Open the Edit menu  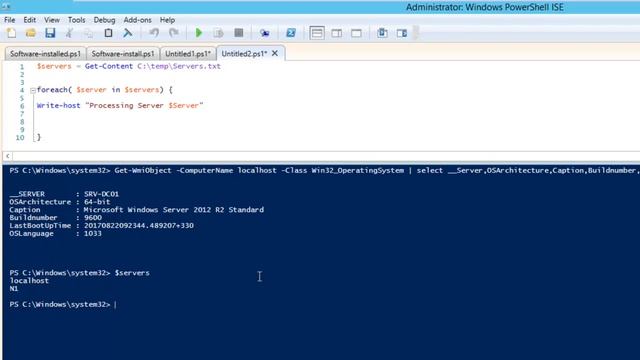[29, 20]
